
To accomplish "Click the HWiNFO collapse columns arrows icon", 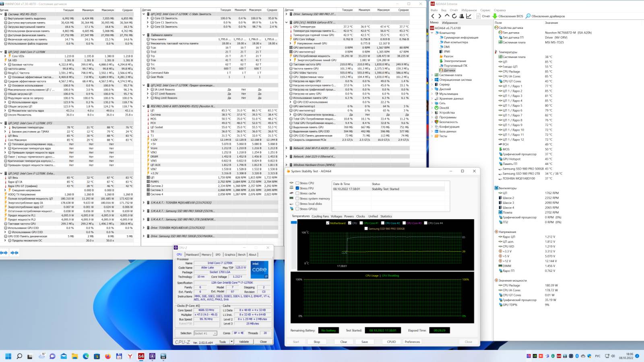I will [x=14, y=253].
